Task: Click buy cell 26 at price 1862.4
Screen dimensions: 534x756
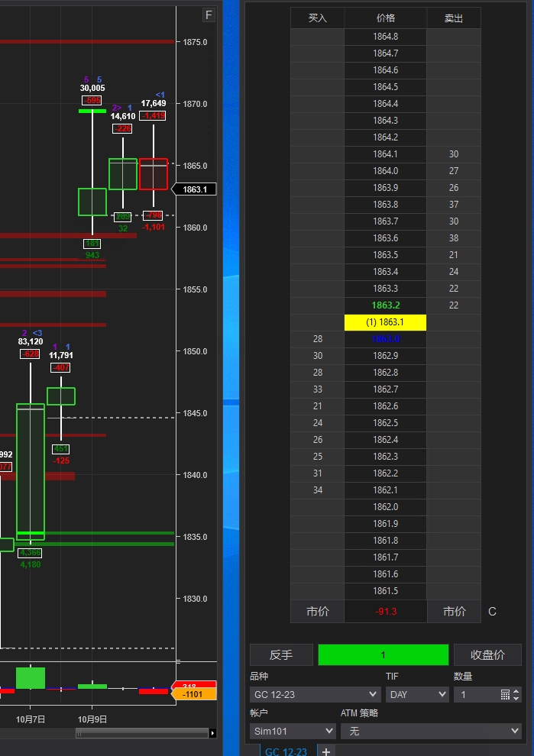Action: [x=317, y=440]
